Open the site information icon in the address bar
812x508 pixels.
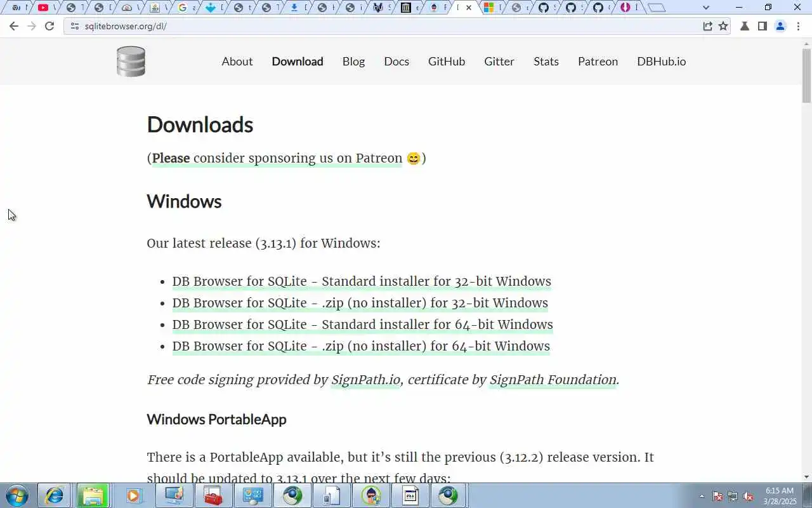74,26
